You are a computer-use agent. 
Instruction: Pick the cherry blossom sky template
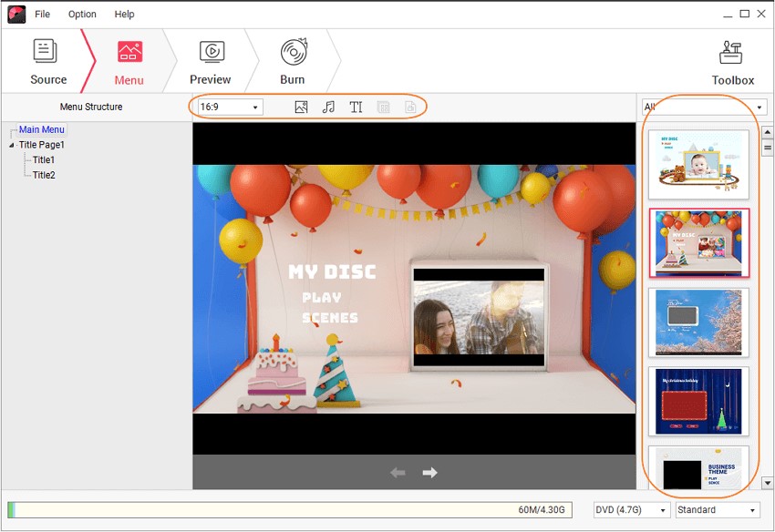[x=698, y=322]
